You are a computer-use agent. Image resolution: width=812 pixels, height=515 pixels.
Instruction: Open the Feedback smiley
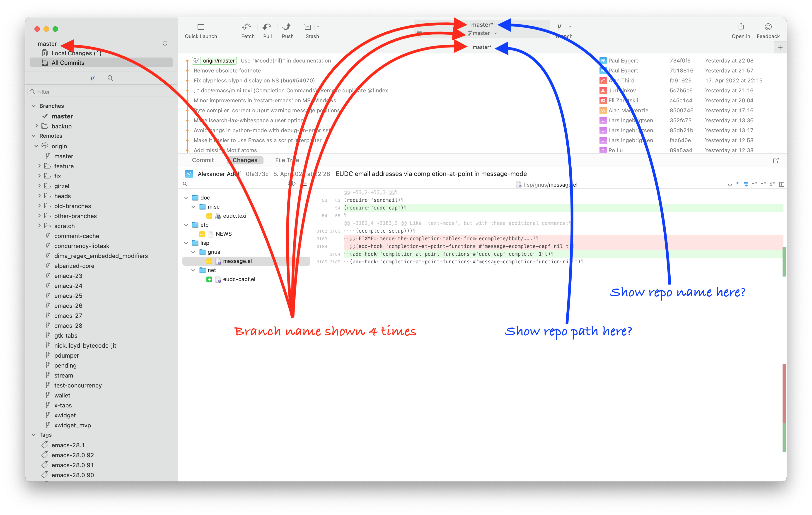[768, 27]
